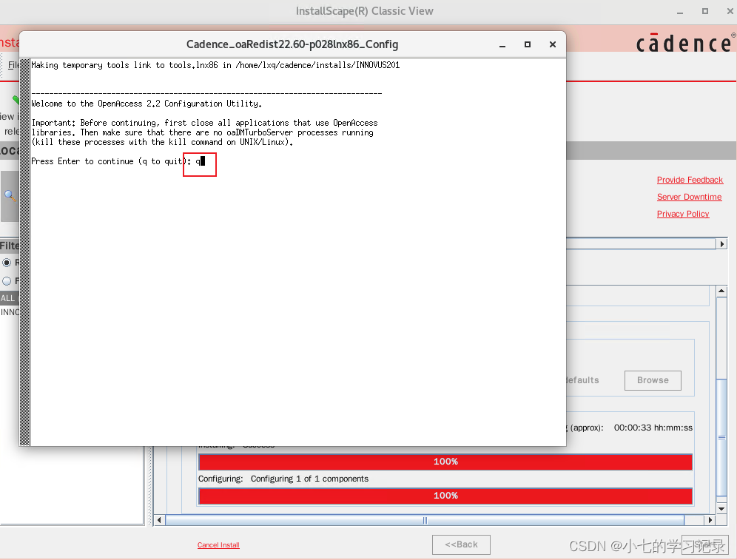Click the right arrow on tab strip
737x560 pixels.
(722, 244)
